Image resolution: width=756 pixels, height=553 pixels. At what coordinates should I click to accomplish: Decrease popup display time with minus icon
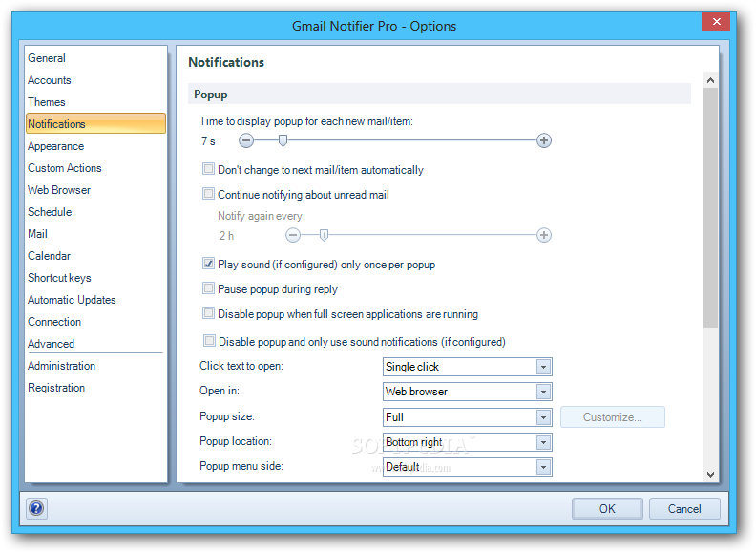point(246,141)
